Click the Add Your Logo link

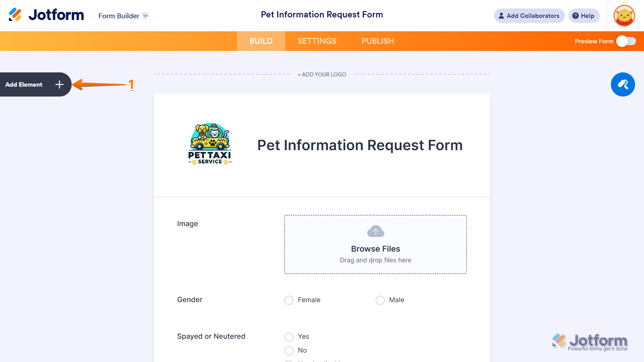322,75
